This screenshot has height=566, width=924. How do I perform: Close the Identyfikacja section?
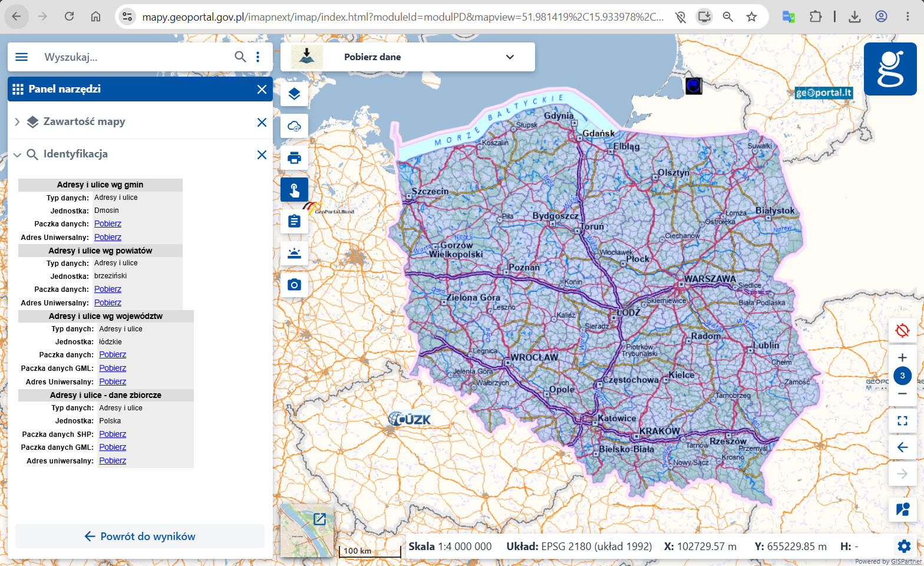[262, 154]
